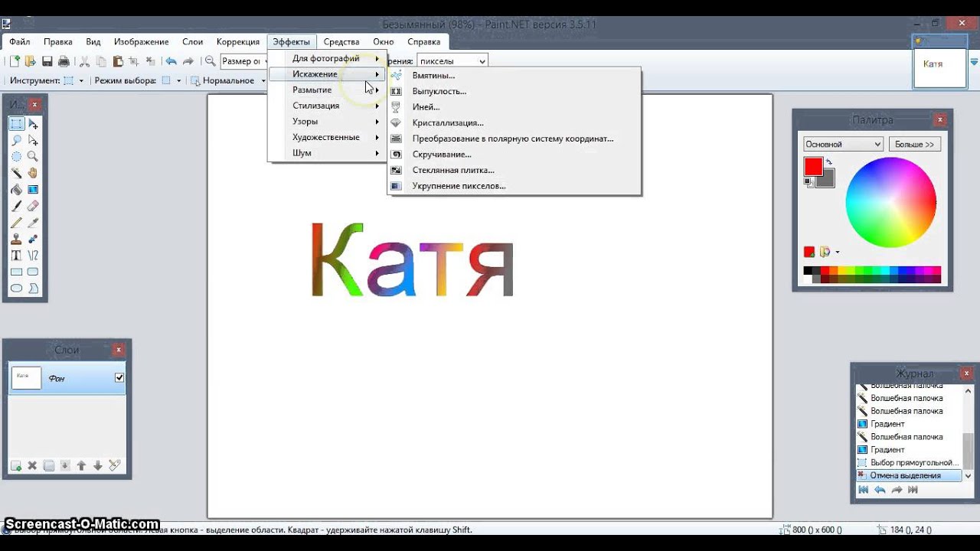980x551 pixels.
Task: Open the Основной color selector dropdown
Action: click(x=844, y=144)
